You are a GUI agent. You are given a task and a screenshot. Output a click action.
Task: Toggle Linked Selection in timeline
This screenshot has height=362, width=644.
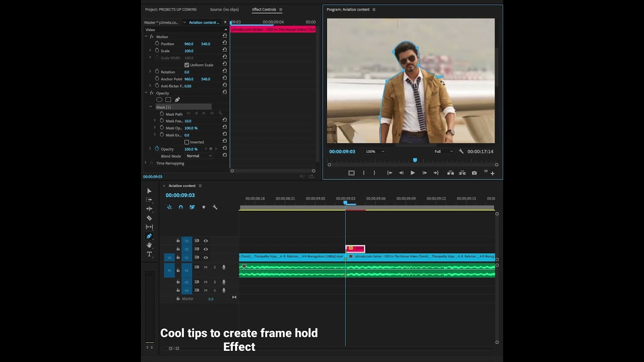point(192,207)
